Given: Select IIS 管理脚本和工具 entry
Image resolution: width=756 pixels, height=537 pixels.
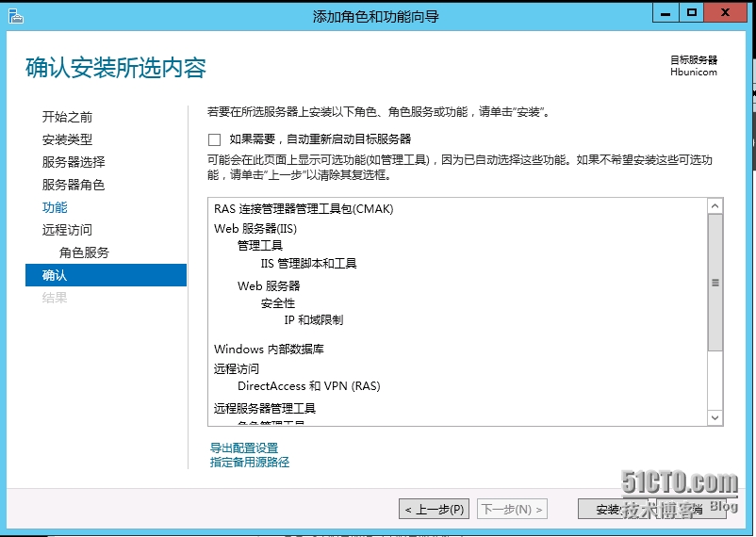Looking at the screenshot, I should [308, 264].
